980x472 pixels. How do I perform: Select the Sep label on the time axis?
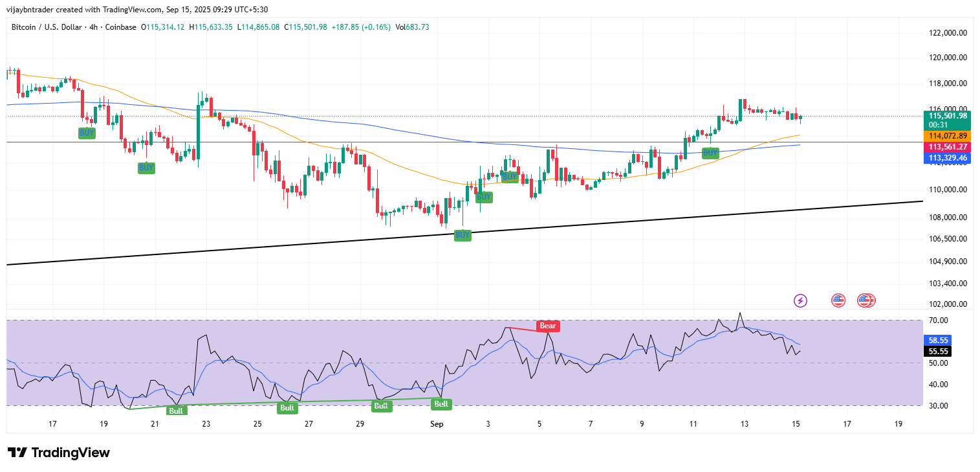click(x=437, y=424)
